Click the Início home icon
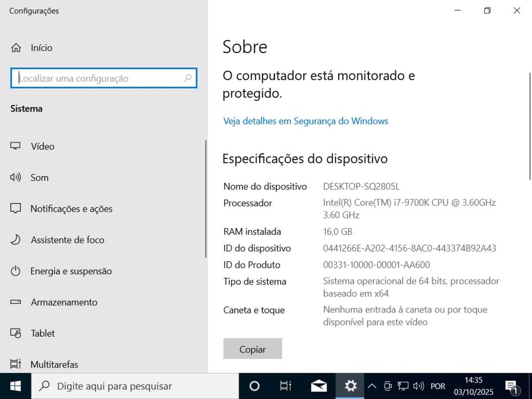Viewport: 532px width, 399px height. coord(16,48)
